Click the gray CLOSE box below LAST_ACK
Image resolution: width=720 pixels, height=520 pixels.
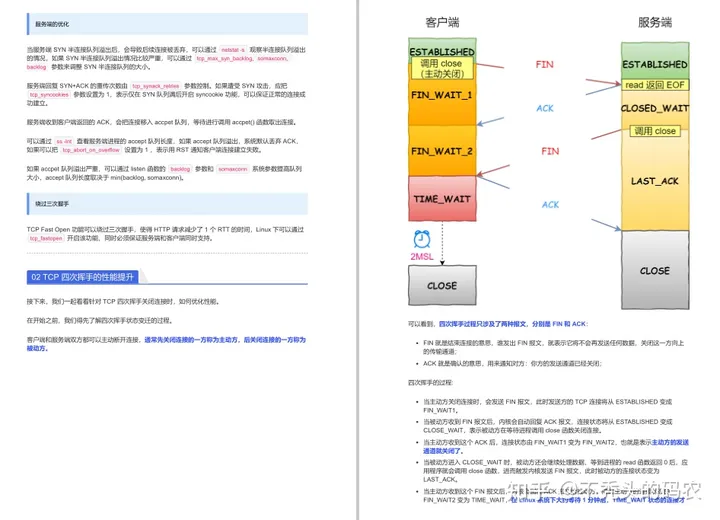[x=655, y=271]
